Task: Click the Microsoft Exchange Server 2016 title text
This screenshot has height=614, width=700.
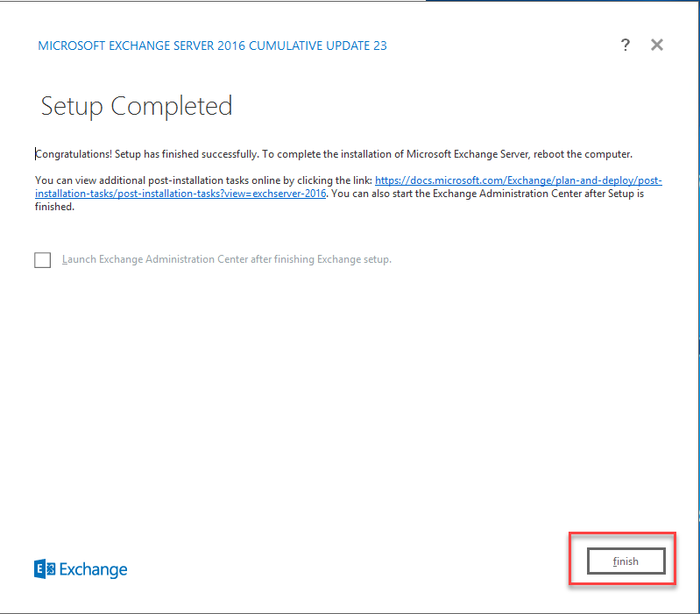Action: (x=212, y=46)
